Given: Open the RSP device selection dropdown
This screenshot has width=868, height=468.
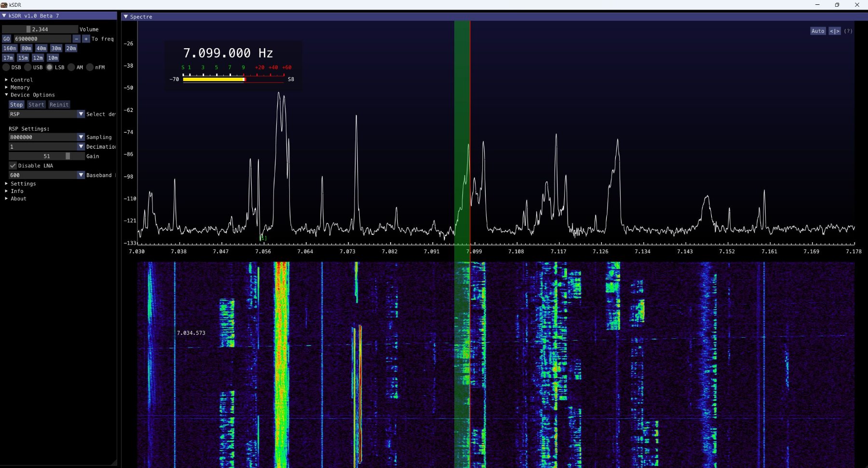Looking at the screenshot, I should tap(81, 114).
